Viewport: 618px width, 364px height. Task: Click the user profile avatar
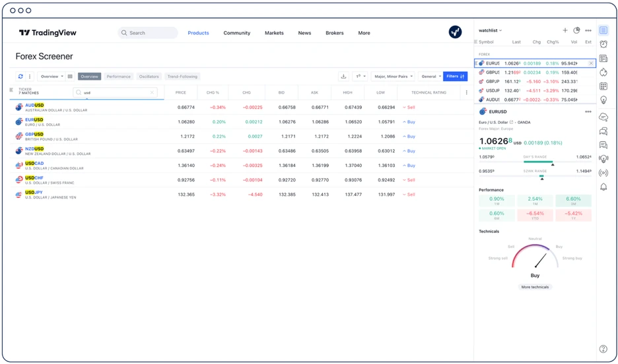pyautogui.click(x=455, y=32)
